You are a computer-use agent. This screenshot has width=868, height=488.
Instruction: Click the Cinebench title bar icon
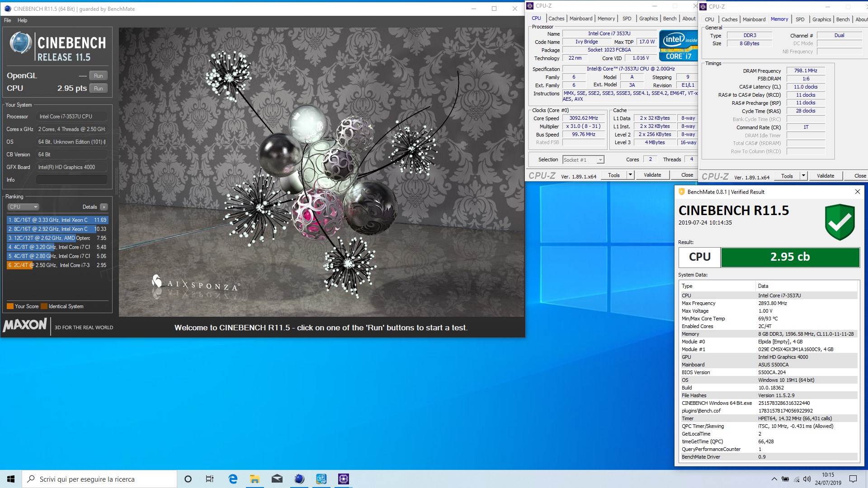(x=8, y=9)
